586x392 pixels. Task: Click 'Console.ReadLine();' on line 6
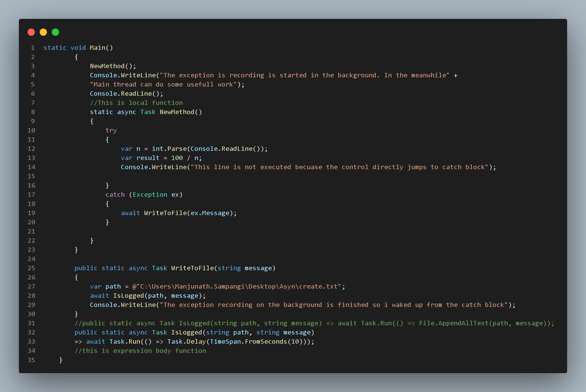click(126, 94)
